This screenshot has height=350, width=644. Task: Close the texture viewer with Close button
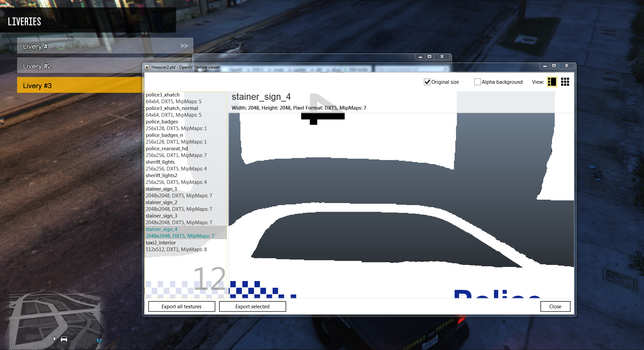tap(555, 307)
